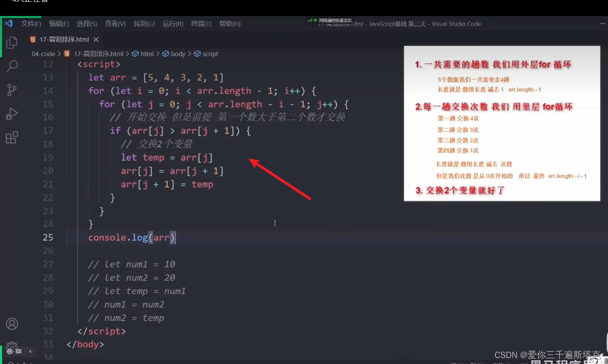Open the Source Control icon
This screenshot has width=608, height=364.
tap(12, 90)
